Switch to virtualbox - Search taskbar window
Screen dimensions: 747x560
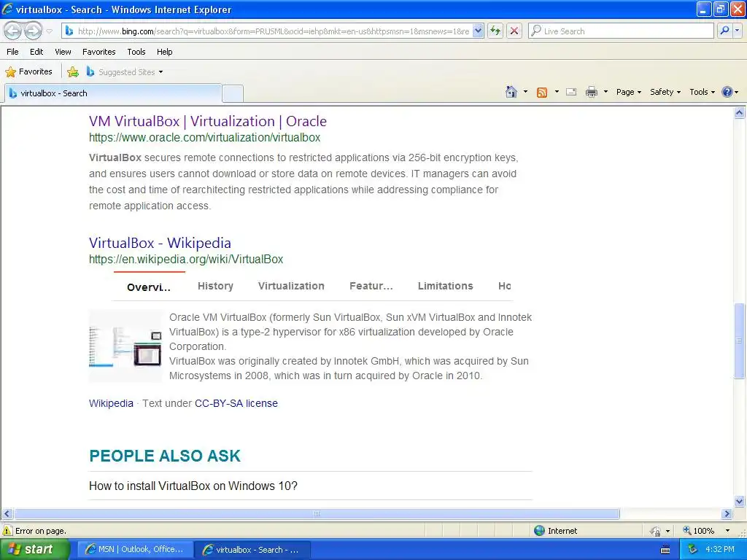click(x=252, y=550)
